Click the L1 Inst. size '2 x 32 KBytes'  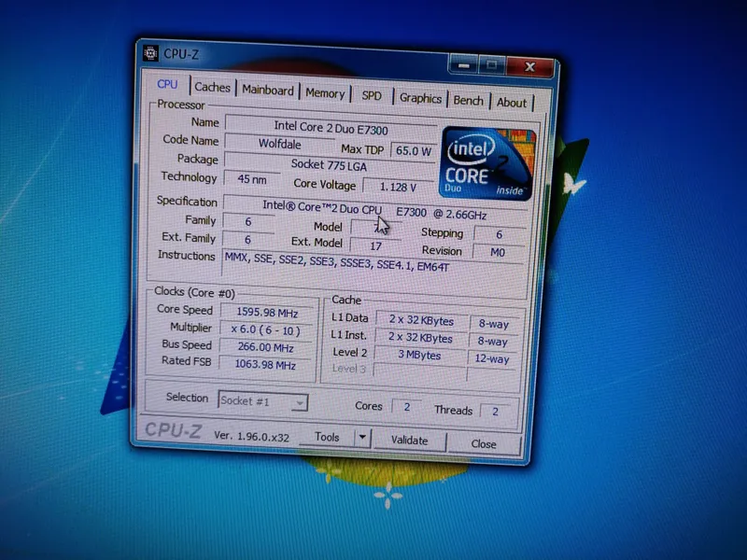[x=420, y=338]
